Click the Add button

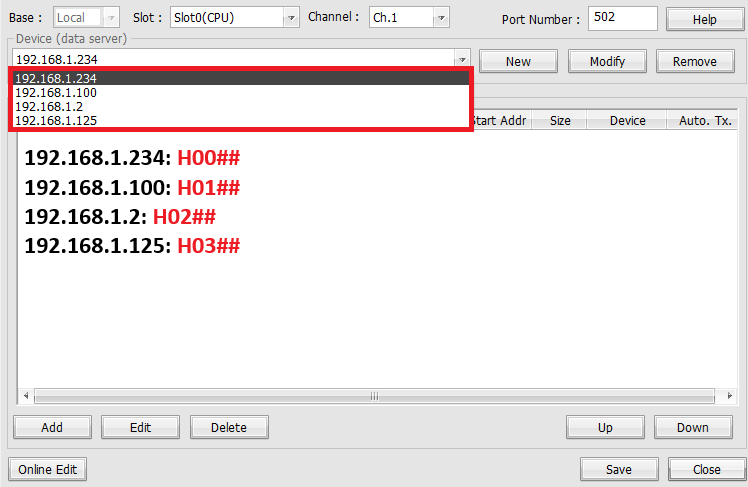pos(52,427)
